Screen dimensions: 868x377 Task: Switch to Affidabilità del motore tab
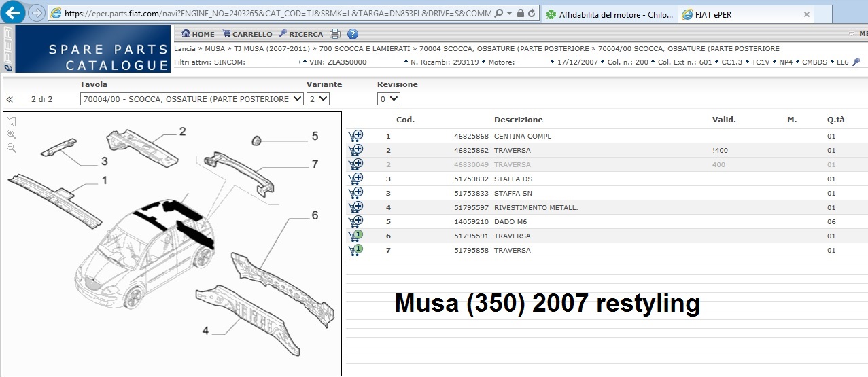[610, 14]
